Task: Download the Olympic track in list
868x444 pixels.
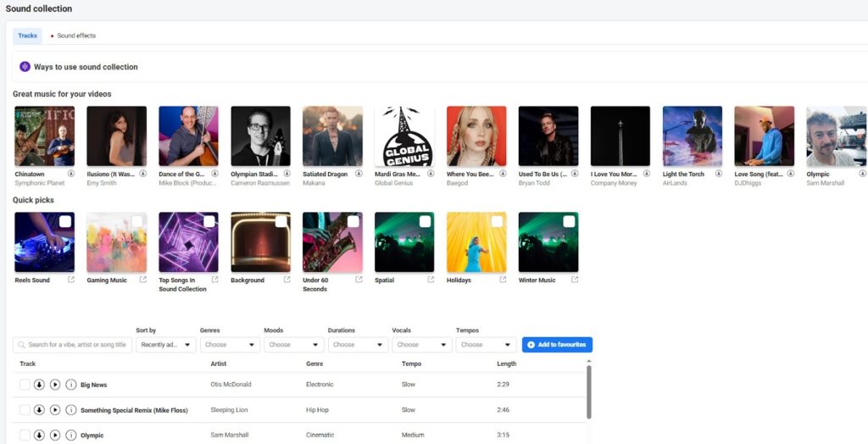Action: pos(39,435)
